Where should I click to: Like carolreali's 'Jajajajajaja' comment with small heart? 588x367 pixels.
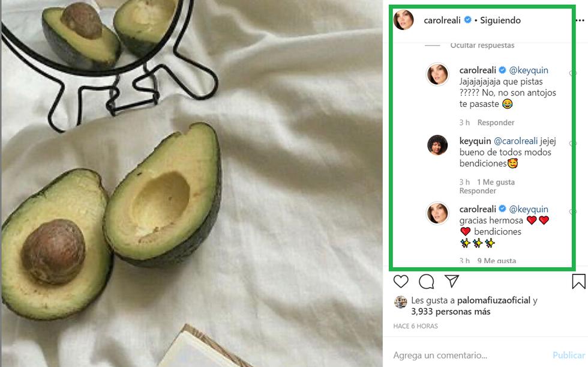pyautogui.click(x=573, y=73)
